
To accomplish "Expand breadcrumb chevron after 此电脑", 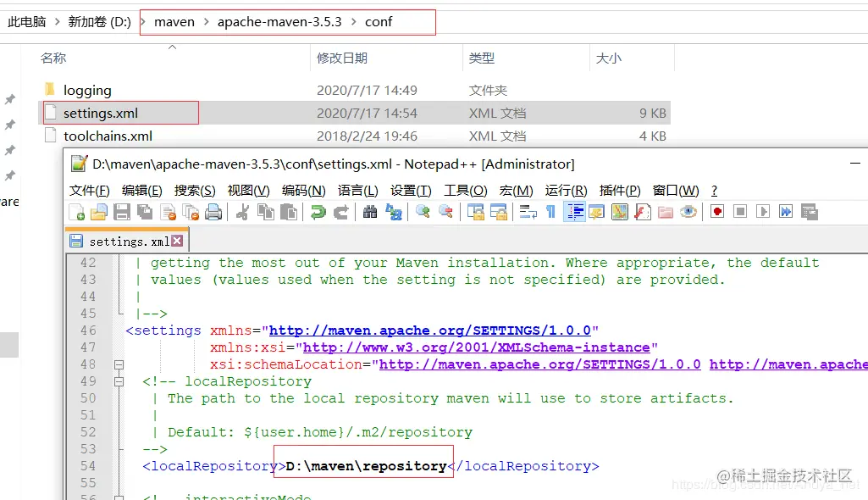I will (57, 22).
